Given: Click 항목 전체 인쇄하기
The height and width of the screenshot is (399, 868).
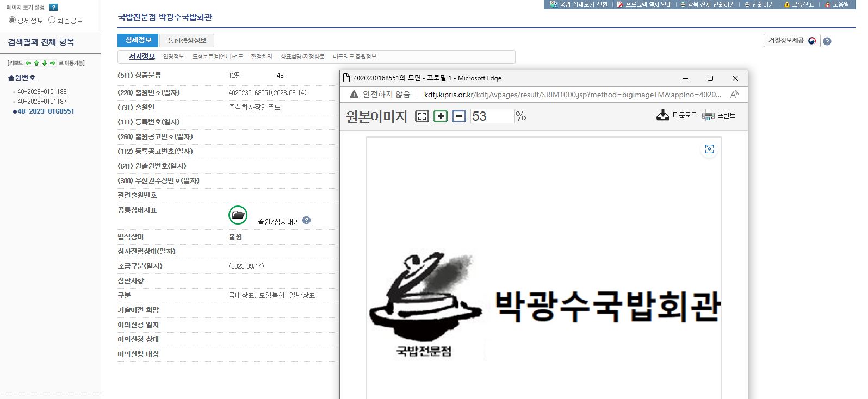Looking at the screenshot, I should (707, 4).
